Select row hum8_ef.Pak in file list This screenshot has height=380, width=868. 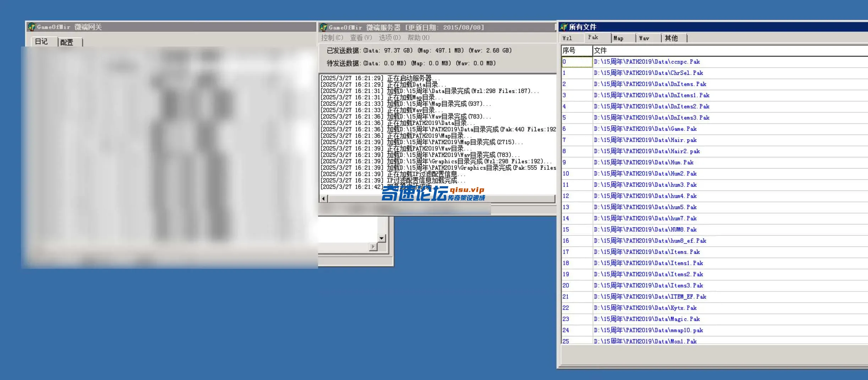[x=715, y=241]
